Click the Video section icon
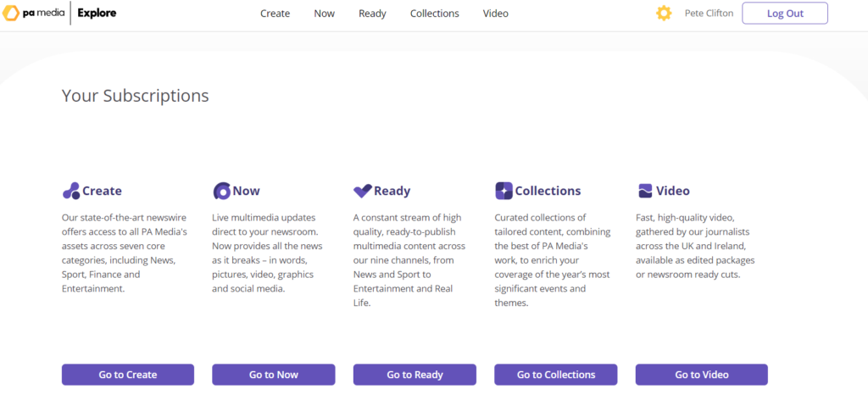The width and height of the screenshot is (868, 417). point(645,191)
